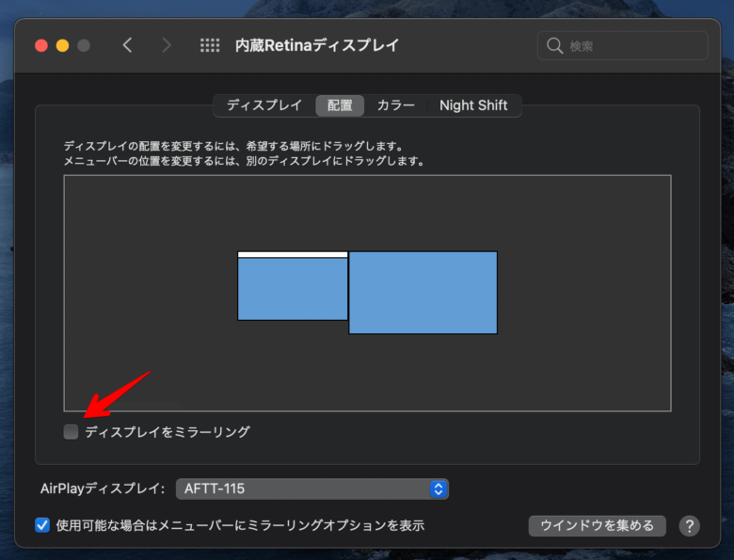The height and width of the screenshot is (560, 734).
Task: Open the カラー tab
Action: pyautogui.click(x=396, y=105)
